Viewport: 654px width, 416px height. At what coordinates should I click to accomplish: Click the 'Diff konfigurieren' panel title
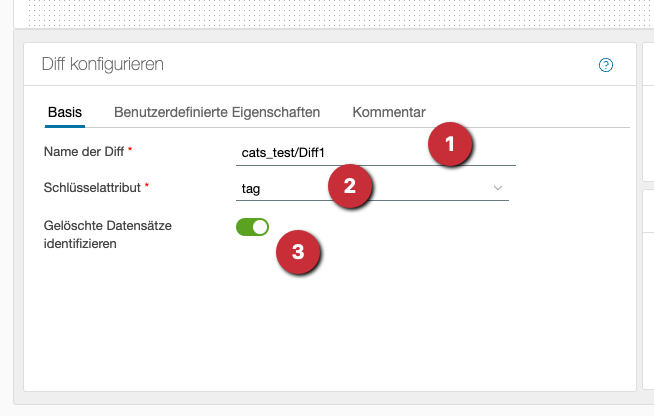(x=102, y=65)
